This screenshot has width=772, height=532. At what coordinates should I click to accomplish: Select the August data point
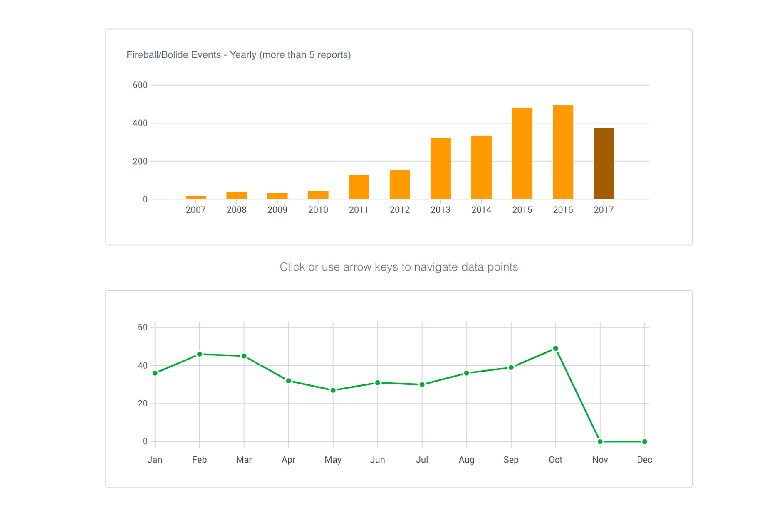467,373
